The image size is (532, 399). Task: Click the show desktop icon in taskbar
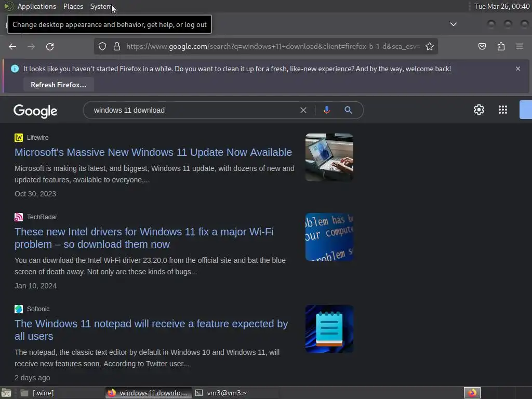click(x=6, y=393)
